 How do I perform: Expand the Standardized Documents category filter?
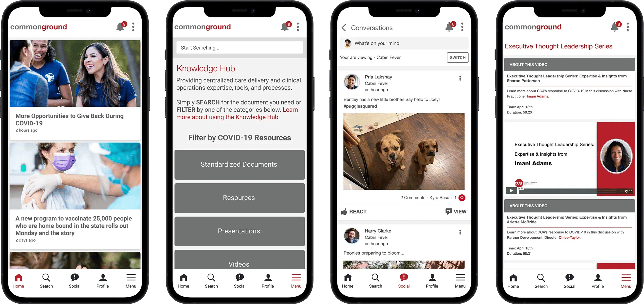point(239,164)
